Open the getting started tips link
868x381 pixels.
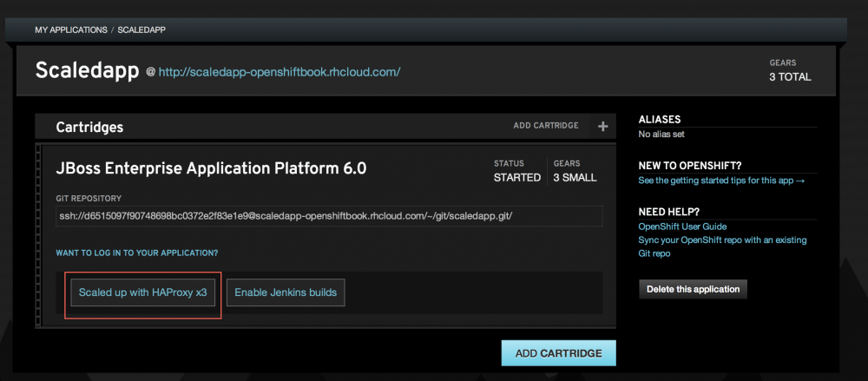pos(721,181)
